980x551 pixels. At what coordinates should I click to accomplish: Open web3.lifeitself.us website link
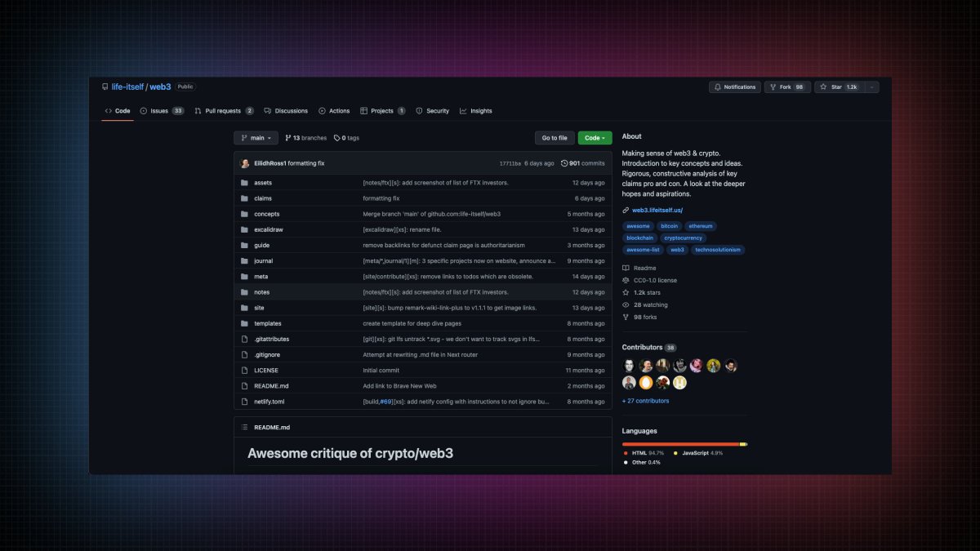[657, 211]
